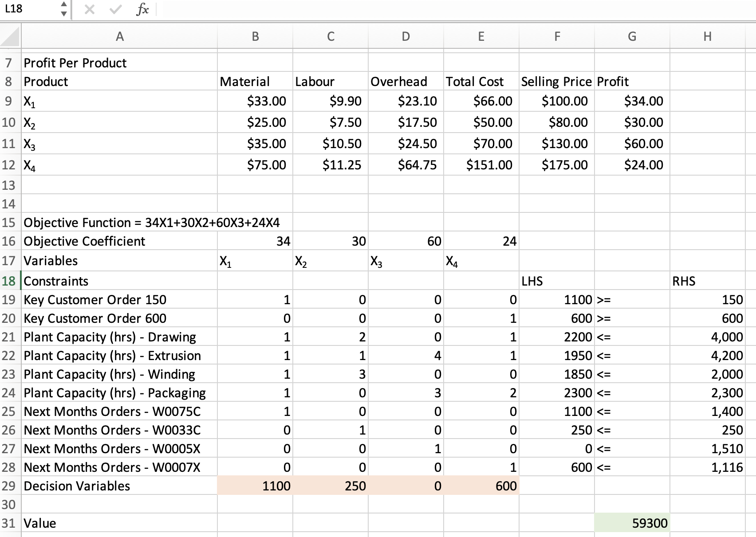The height and width of the screenshot is (537, 756).
Task: Select row 29 header
Action: point(9,486)
